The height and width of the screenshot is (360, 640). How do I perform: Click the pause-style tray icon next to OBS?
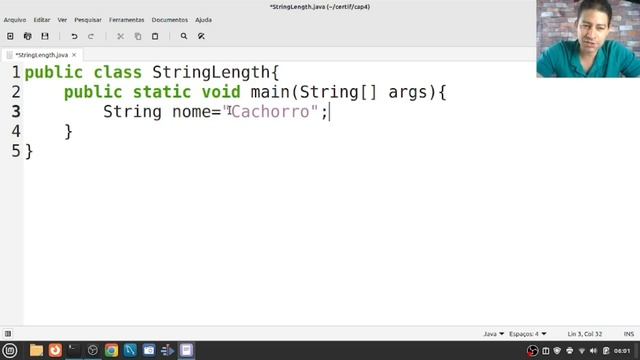click(546, 351)
